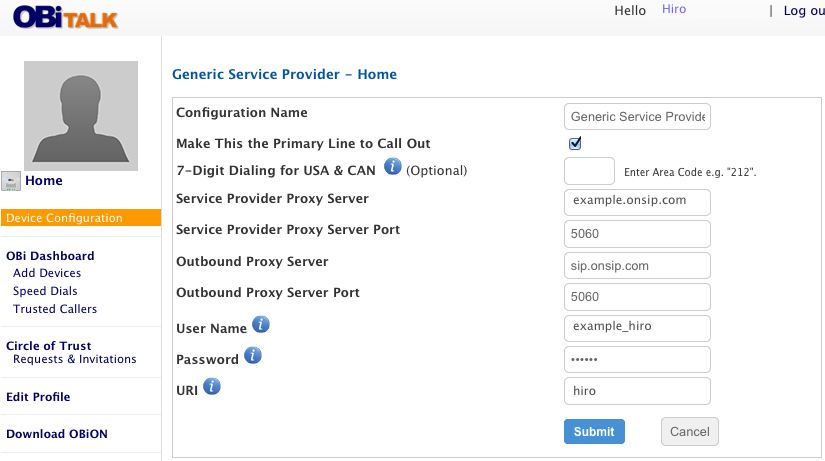Click Download OBiON link
The image size is (825, 461).
pos(57,434)
